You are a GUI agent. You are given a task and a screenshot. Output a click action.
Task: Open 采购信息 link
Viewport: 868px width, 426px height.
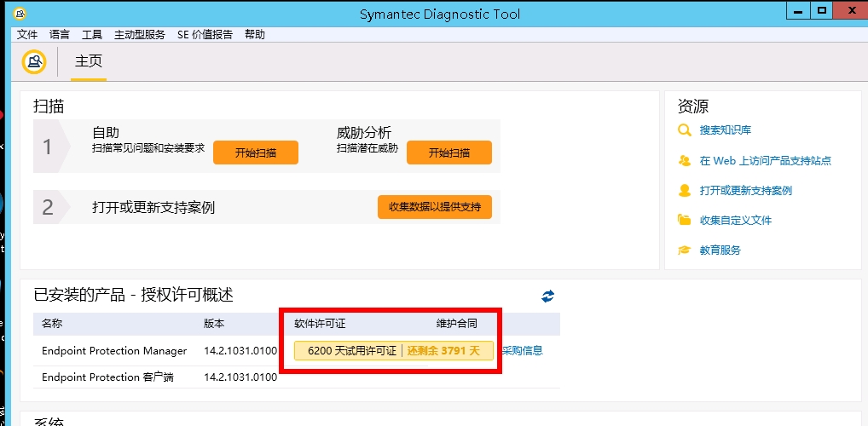523,350
